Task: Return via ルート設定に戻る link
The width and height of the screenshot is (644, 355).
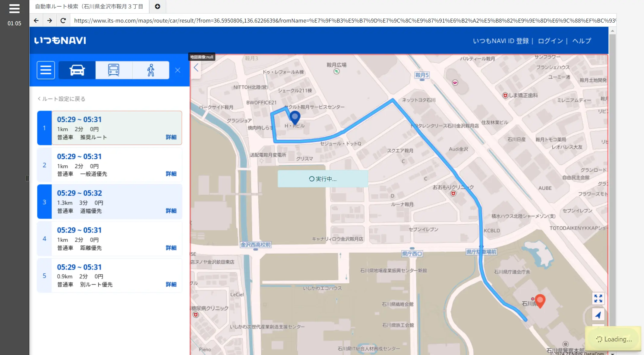Action: click(62, 99)
